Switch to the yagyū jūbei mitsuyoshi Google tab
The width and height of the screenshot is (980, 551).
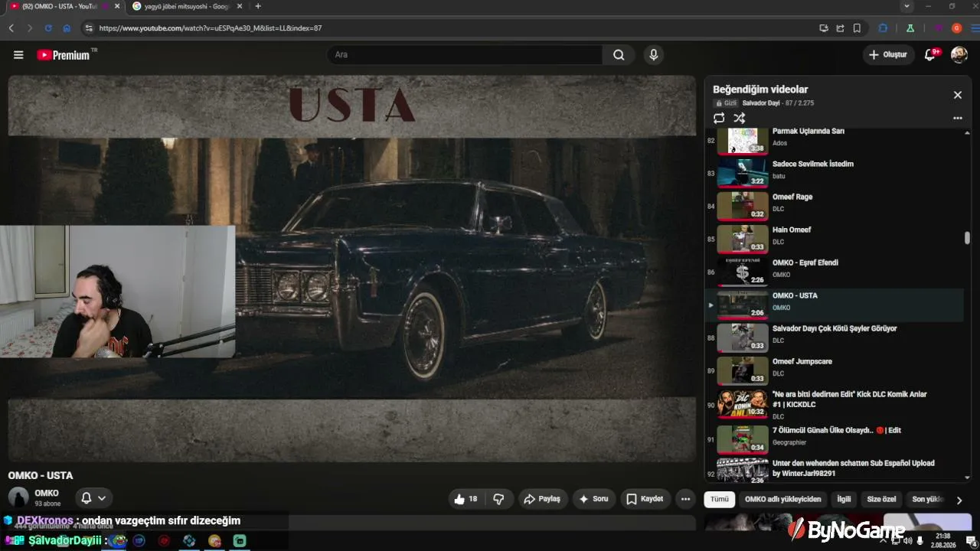[x=187, y=6]
